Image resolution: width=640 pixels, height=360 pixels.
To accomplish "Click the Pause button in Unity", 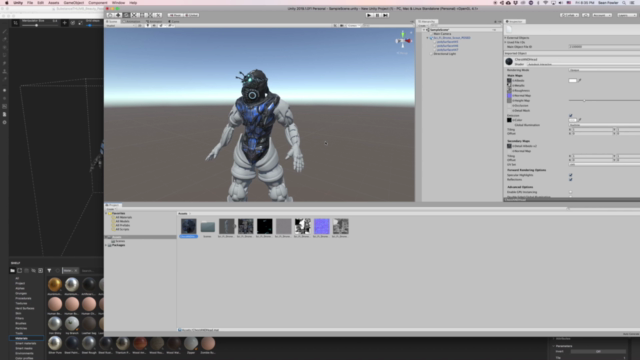I will pos(377,15).
